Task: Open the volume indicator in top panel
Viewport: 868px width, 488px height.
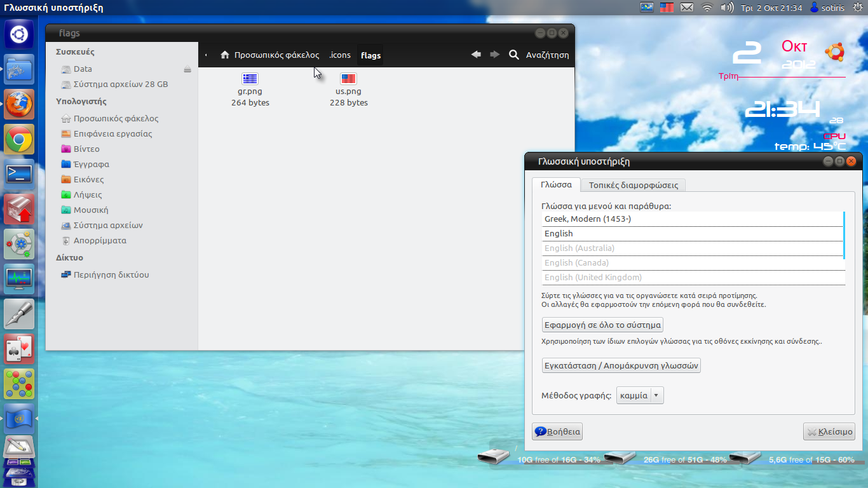Action: [x=727, y=8]
